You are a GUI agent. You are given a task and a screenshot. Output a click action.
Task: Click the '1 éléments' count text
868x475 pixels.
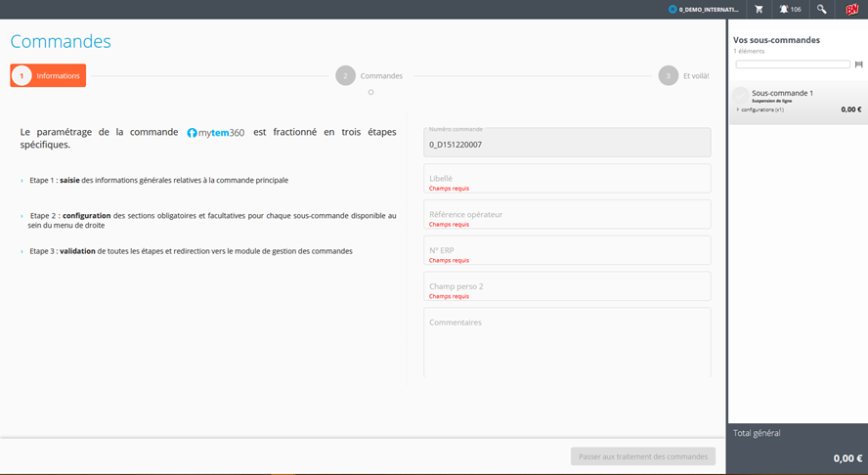click(749, 51)
